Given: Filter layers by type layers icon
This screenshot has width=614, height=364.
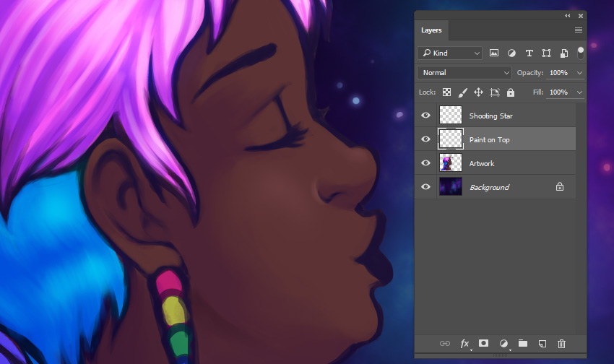Looking at the screenshot, I should click(529, 53).
